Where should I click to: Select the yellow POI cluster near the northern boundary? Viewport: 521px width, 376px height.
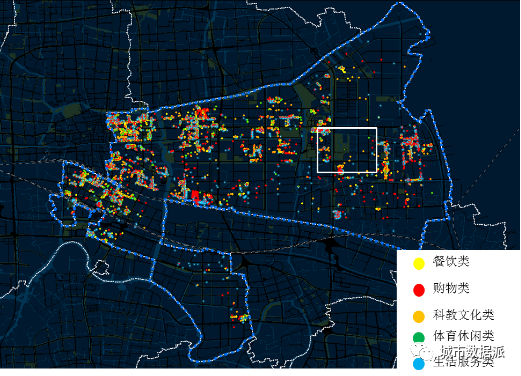tap(342, 69)
